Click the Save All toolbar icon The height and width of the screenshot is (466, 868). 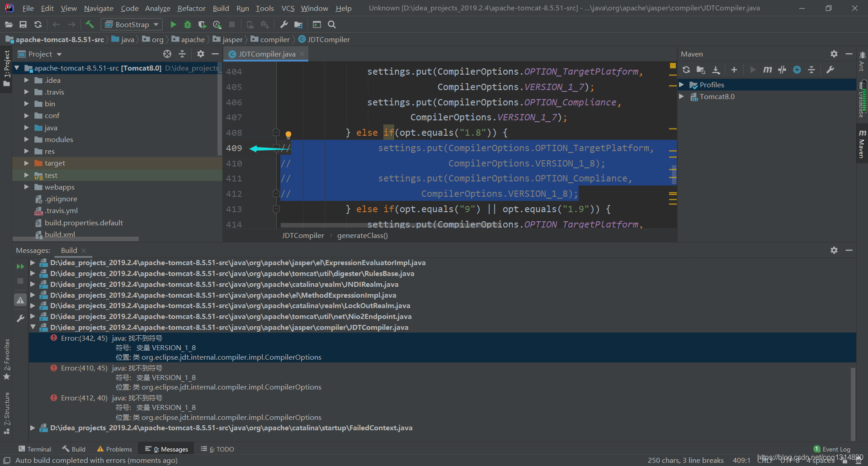click(x=23, y=24)
